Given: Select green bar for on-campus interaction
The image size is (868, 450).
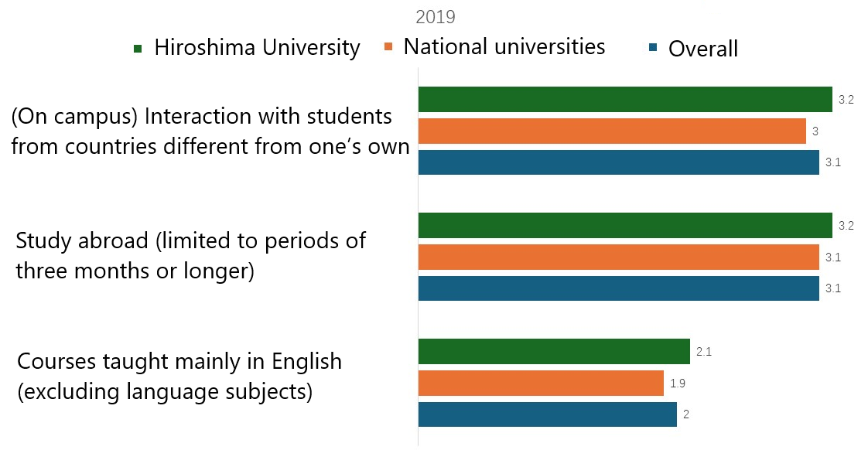Looking at the screenshot, I should (624, 100).
